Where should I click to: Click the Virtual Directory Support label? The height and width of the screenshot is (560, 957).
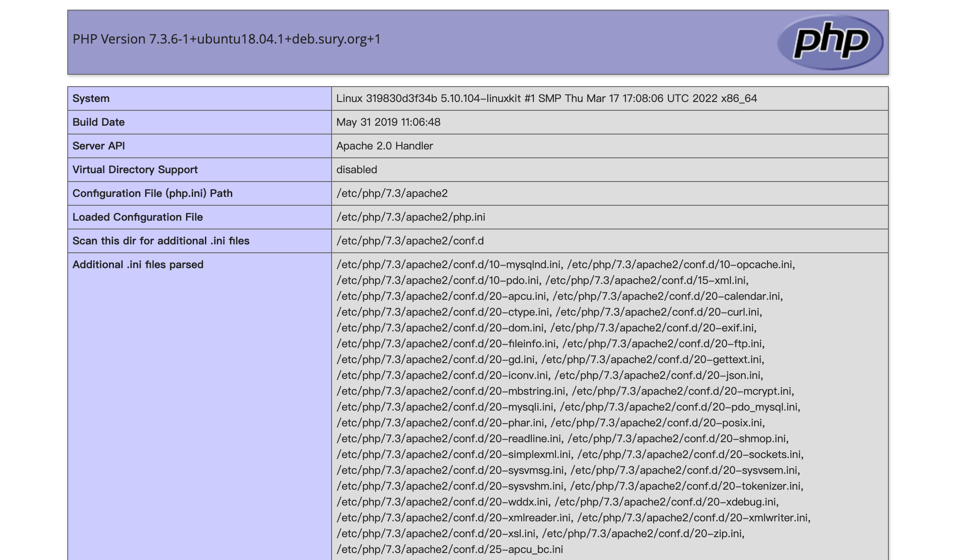click(x=135, y=170)
